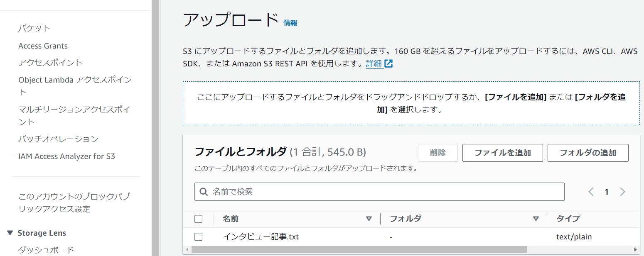Click page number 1
The image size is (644, 256).
[x=607, y=192]
